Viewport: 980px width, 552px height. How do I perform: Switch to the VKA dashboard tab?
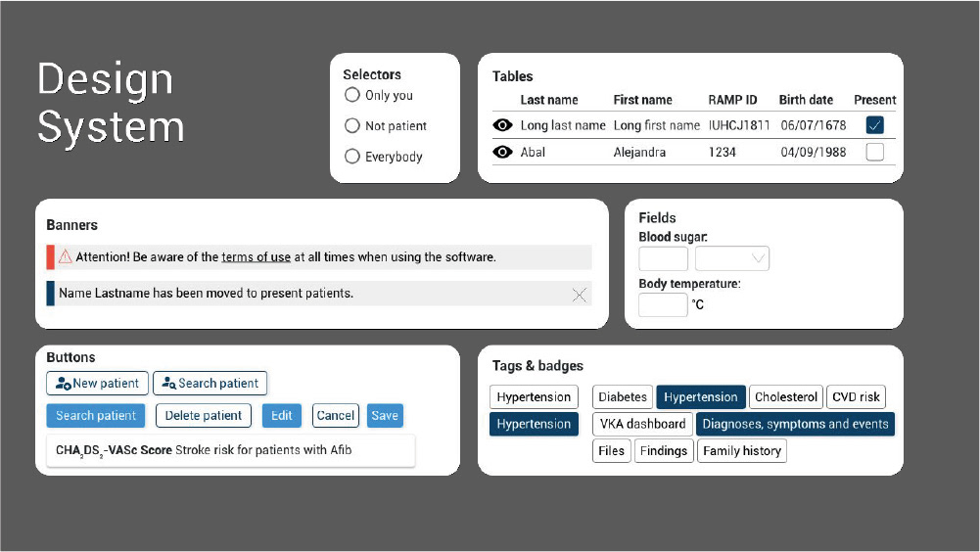pyautogui.click(x=642, y=424)
